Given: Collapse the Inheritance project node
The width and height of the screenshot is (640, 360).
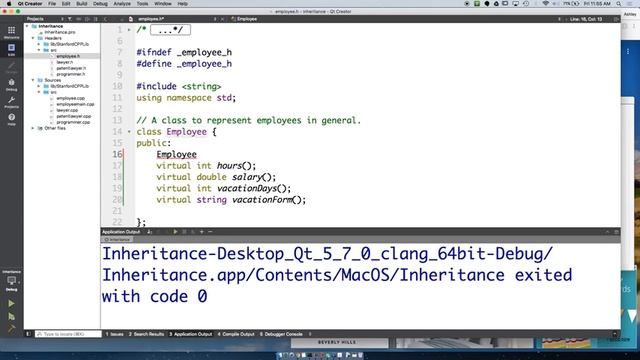Looking at the screenshot, I should click(27, 26).
